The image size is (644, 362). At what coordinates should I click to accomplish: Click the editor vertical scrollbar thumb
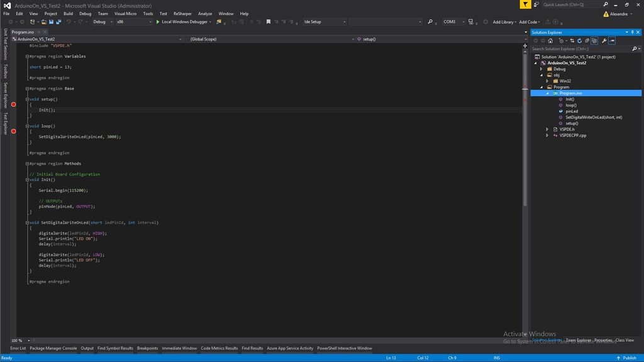coord(525,129)
